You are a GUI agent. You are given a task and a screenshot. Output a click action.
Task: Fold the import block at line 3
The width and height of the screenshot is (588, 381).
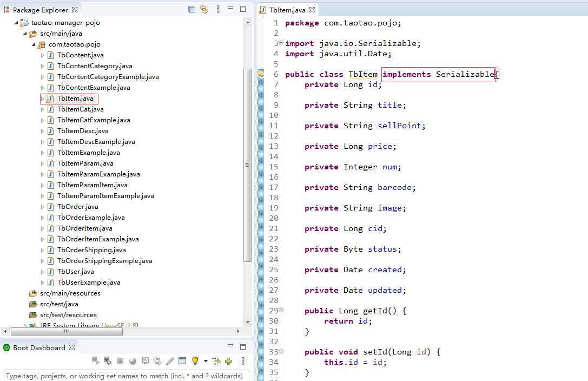click(281, 43)
